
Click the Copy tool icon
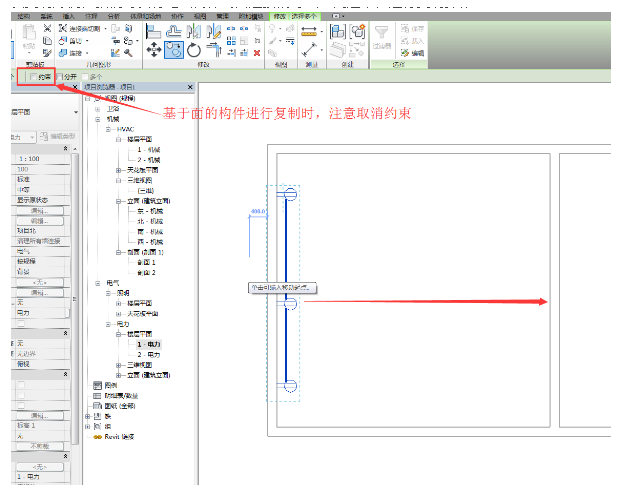[175, 49]
